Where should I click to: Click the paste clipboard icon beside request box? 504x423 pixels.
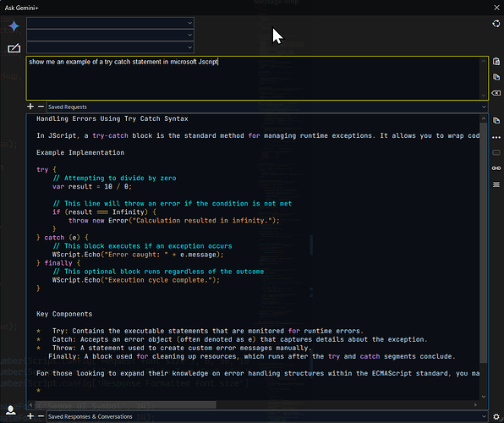point(496,61)
